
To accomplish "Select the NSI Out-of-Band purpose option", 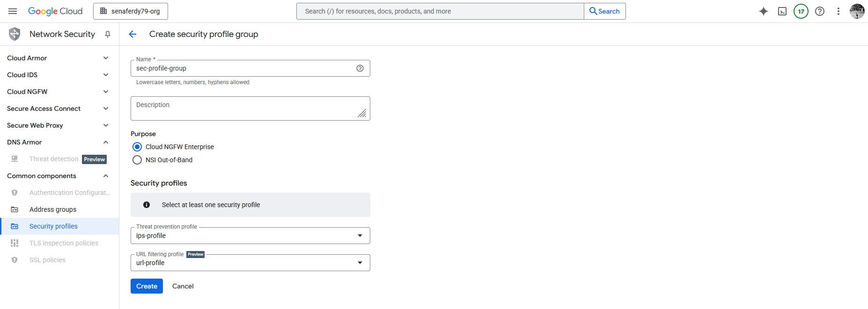I will [137, 160].
